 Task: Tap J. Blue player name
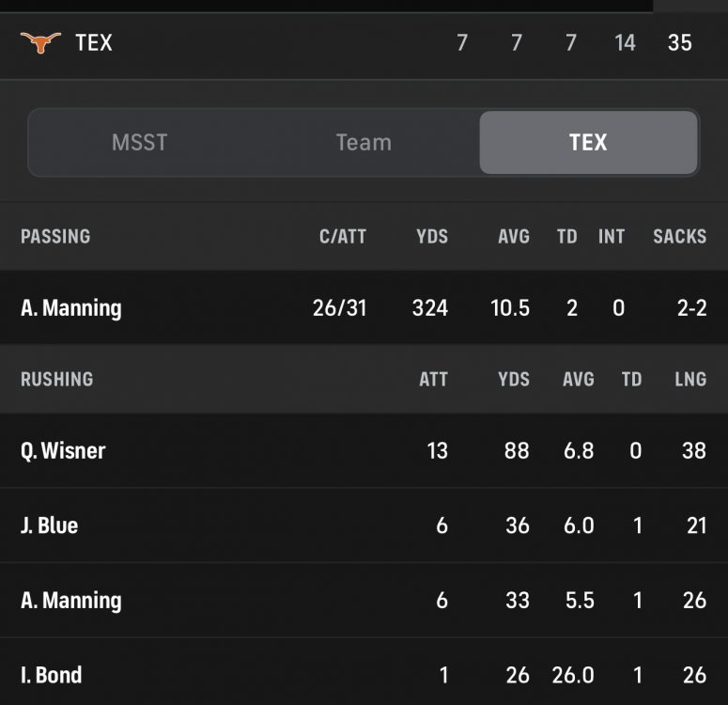(x=49, y=525)
